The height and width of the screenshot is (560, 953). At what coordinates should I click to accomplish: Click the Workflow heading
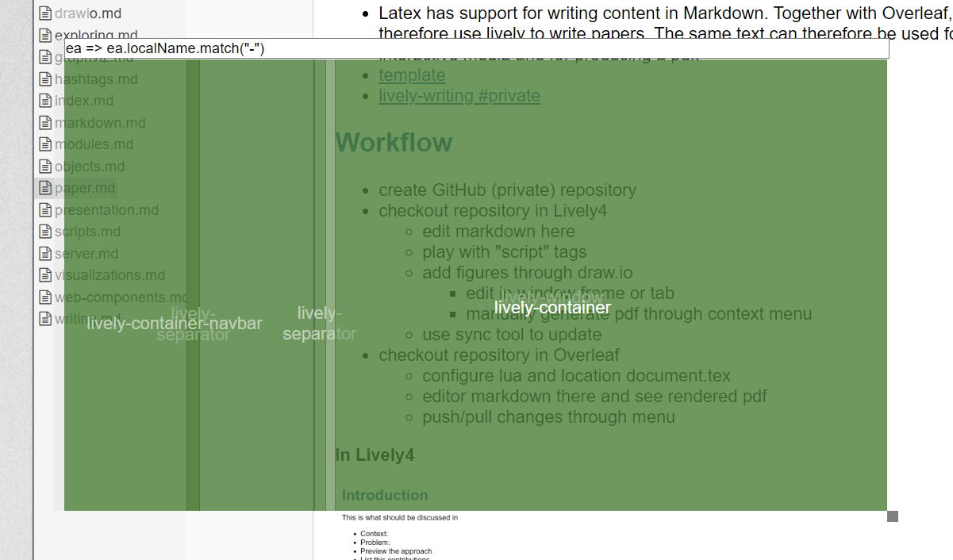coord(394,143)
